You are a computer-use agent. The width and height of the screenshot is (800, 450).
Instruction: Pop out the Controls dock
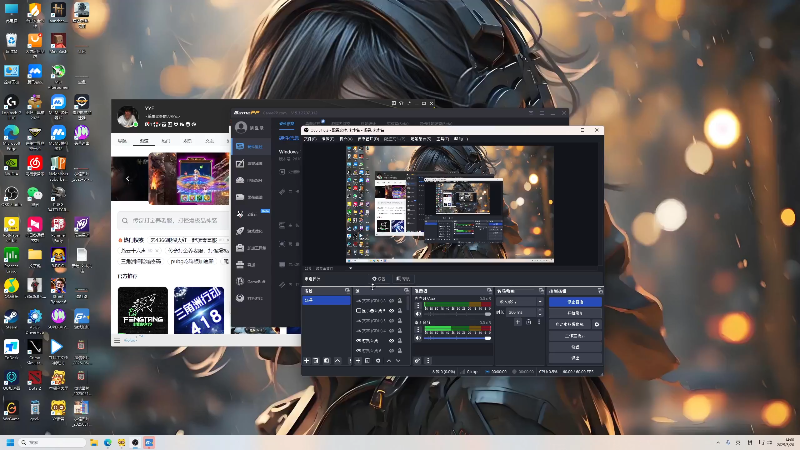[600, 291]
